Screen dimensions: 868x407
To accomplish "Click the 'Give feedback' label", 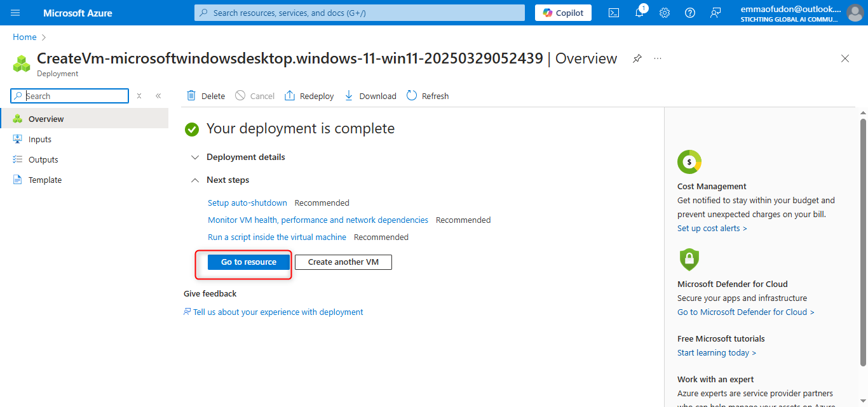I will pos(210,293).
